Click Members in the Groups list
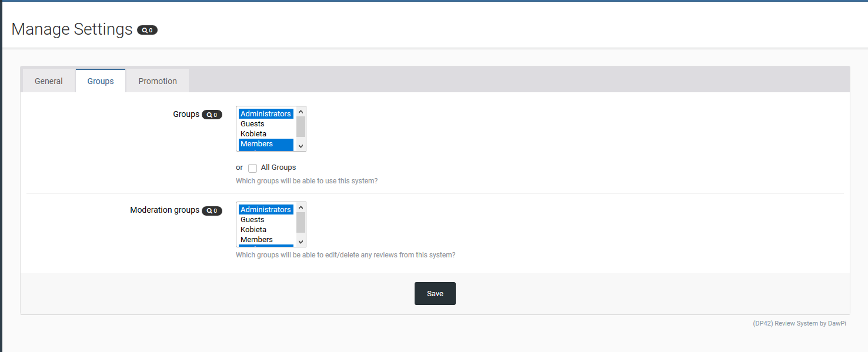Image resolution: width=868 pixels, height=352 pixels. [257, 144]
